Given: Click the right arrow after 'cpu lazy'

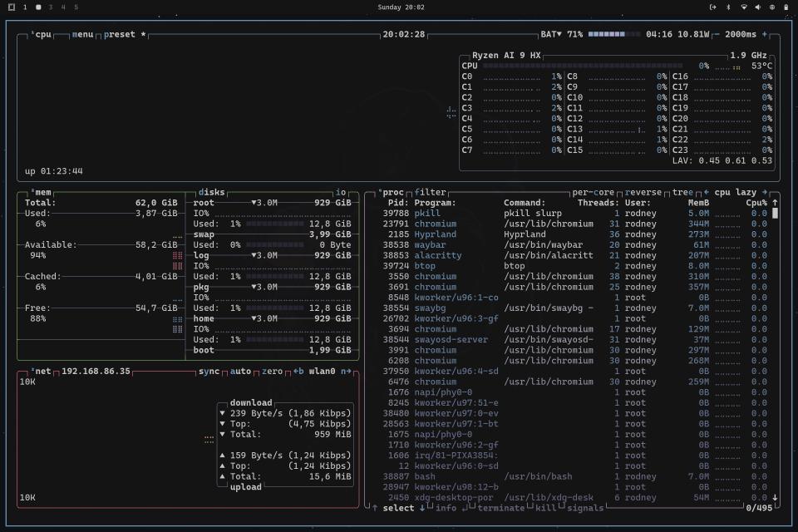Looking at the screenshot, I should pos(765,192).
